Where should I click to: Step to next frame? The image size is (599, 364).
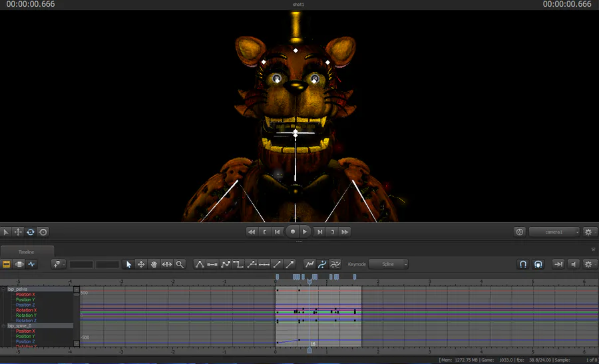click(319, 232)
